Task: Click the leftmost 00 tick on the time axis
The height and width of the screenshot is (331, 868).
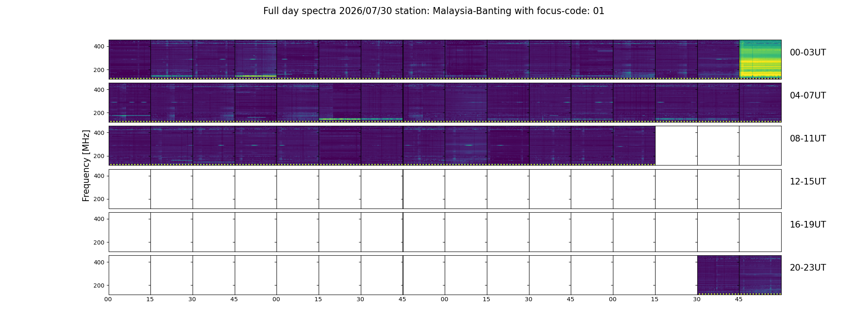Action: tap(108, 300)
